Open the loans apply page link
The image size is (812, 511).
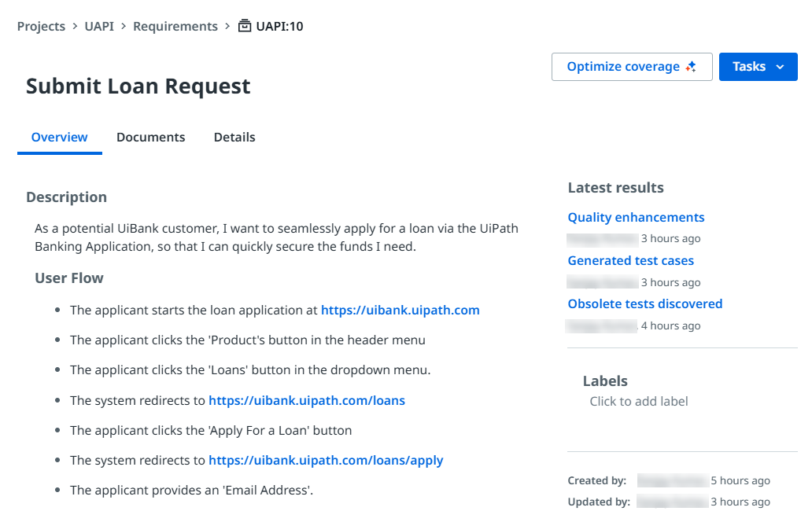point(326,460)
